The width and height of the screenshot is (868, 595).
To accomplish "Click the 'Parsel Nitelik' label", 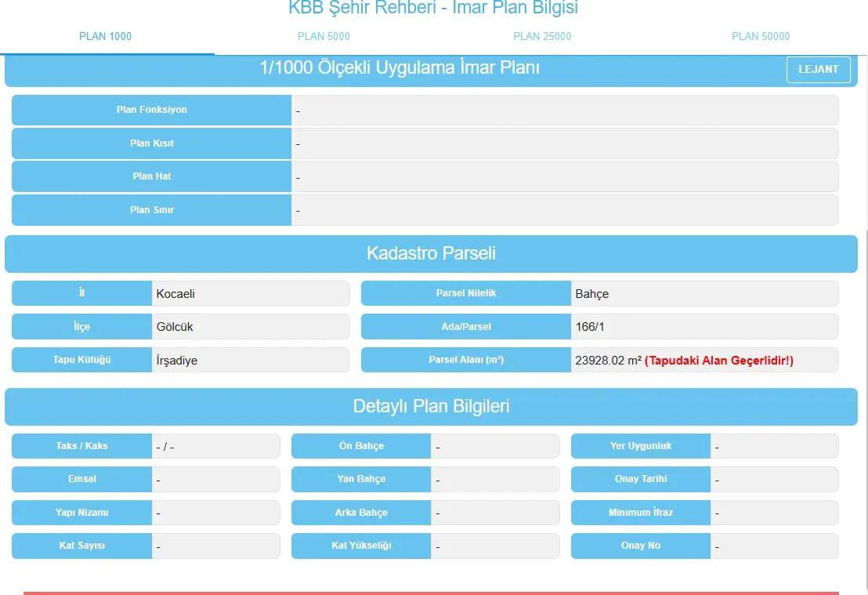I will tap(466, 293).
